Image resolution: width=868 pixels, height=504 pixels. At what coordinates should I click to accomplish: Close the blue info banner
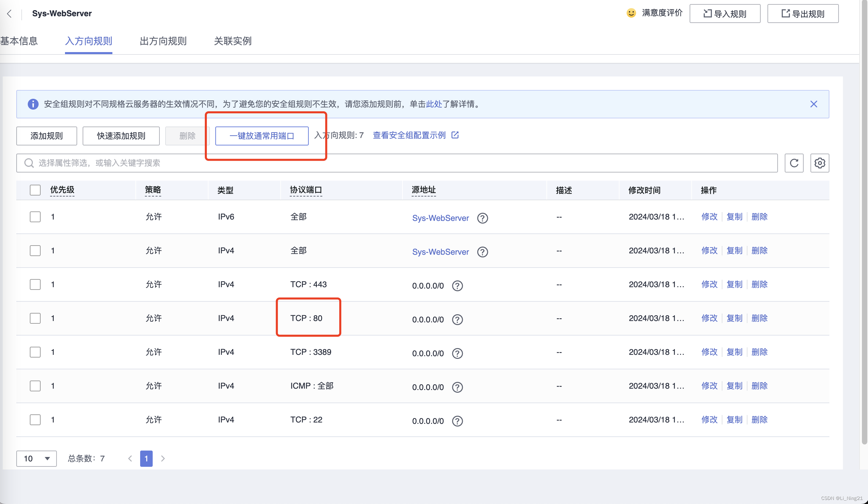(813, 104)
